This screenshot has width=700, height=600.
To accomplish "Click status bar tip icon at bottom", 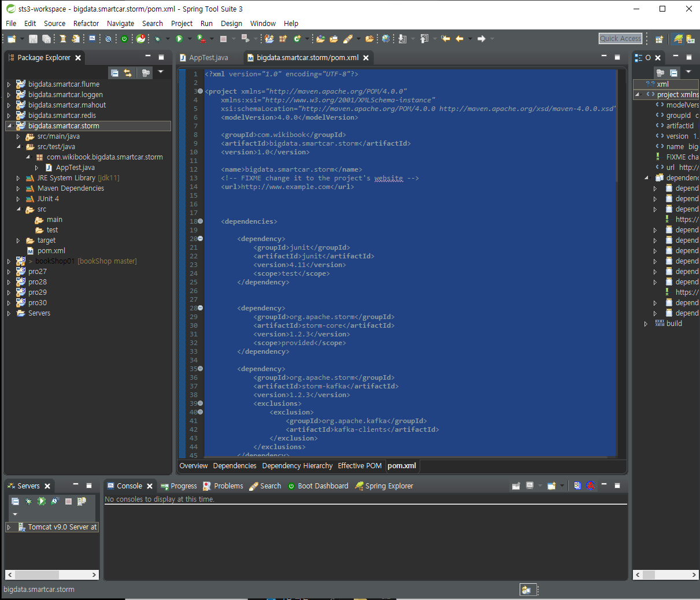I will pos(526,590).
